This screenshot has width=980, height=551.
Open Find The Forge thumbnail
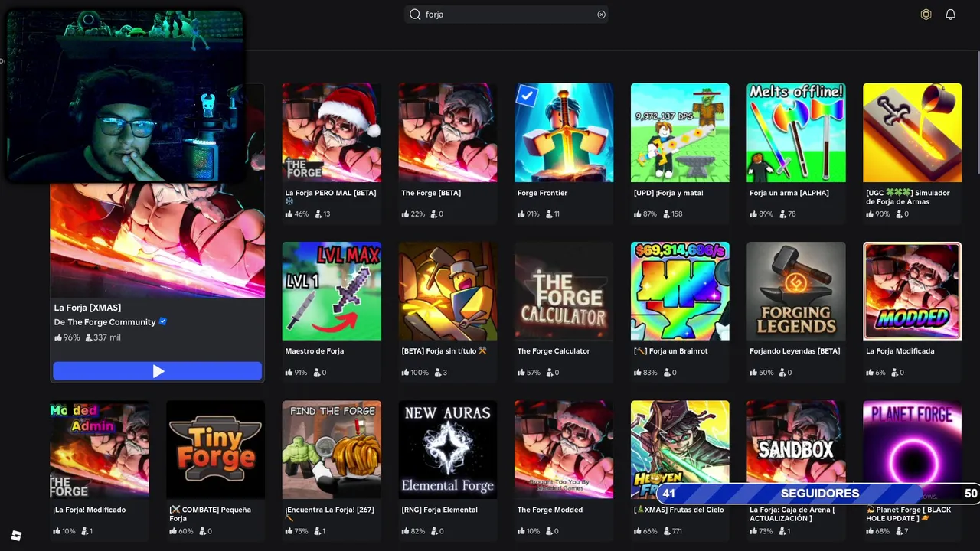click(x=332, y=449)
